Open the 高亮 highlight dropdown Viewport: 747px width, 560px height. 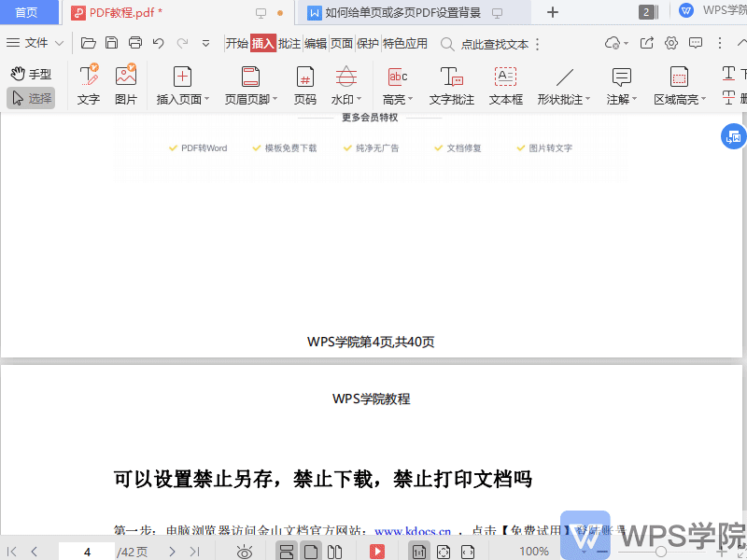point(398,85)
